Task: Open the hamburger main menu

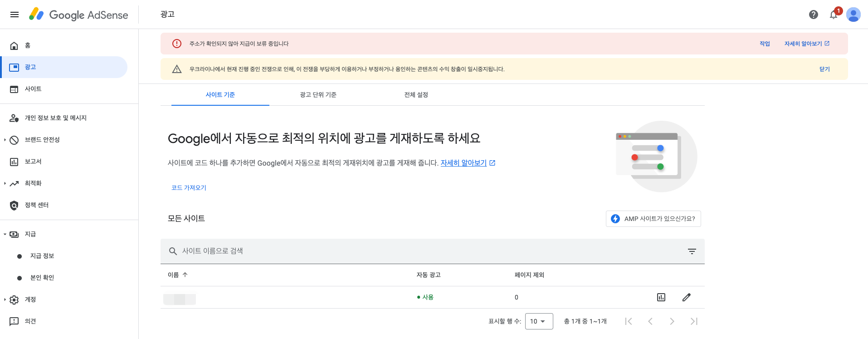Action: coord(15,15)
